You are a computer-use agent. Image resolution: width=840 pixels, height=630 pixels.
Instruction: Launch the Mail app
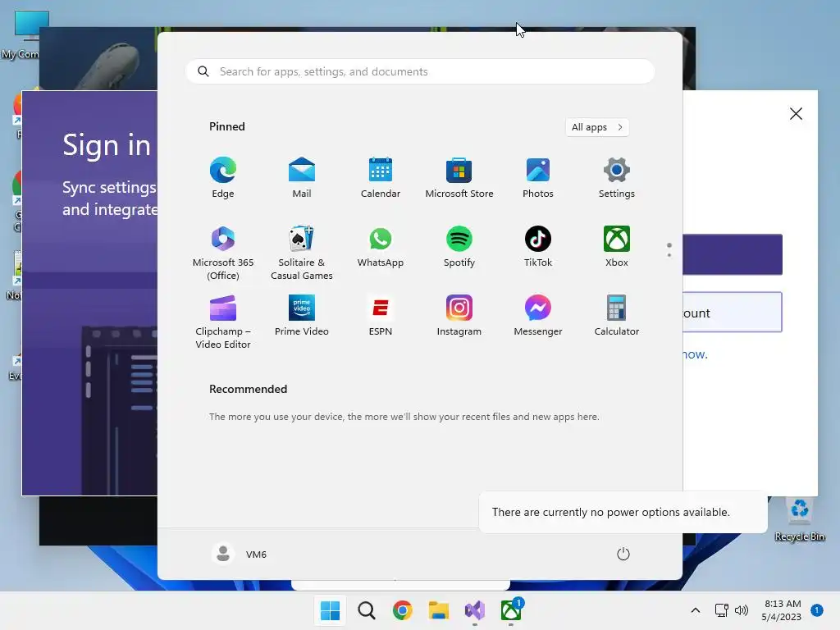point(302,178)
